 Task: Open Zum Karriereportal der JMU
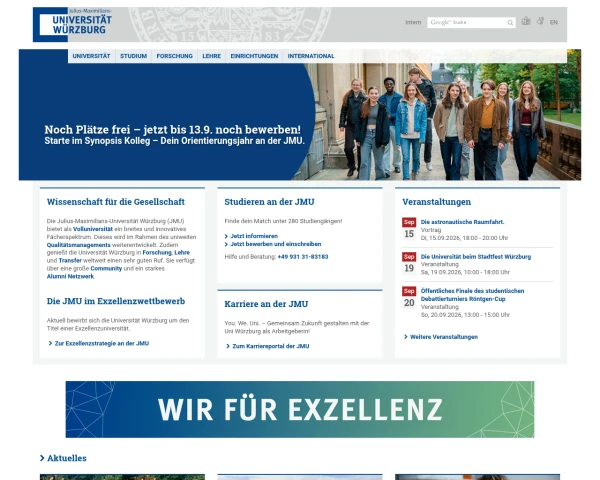pos(271,346)
